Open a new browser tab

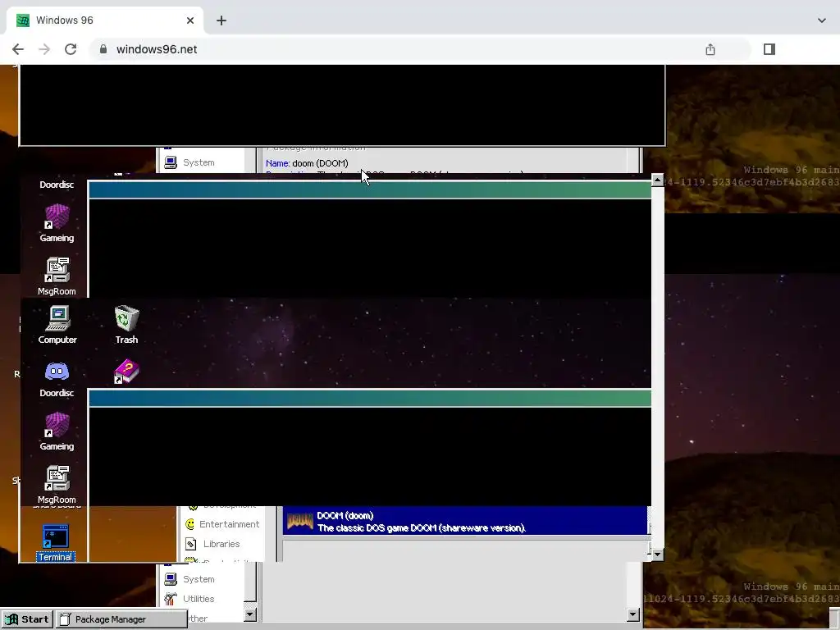221,21
